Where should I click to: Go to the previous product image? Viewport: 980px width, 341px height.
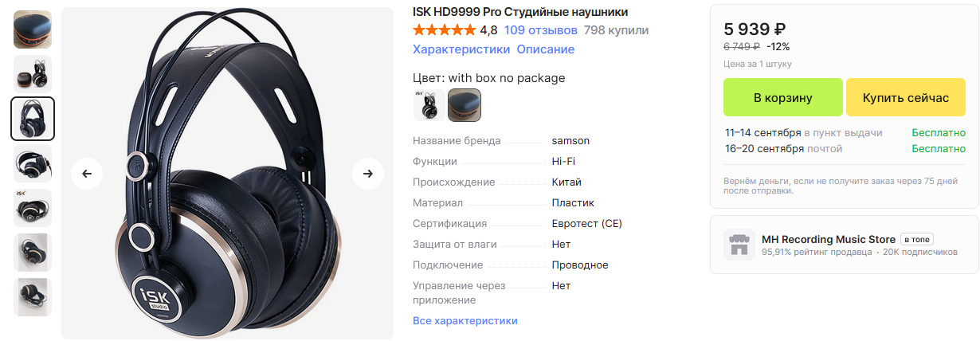point(87,174)
